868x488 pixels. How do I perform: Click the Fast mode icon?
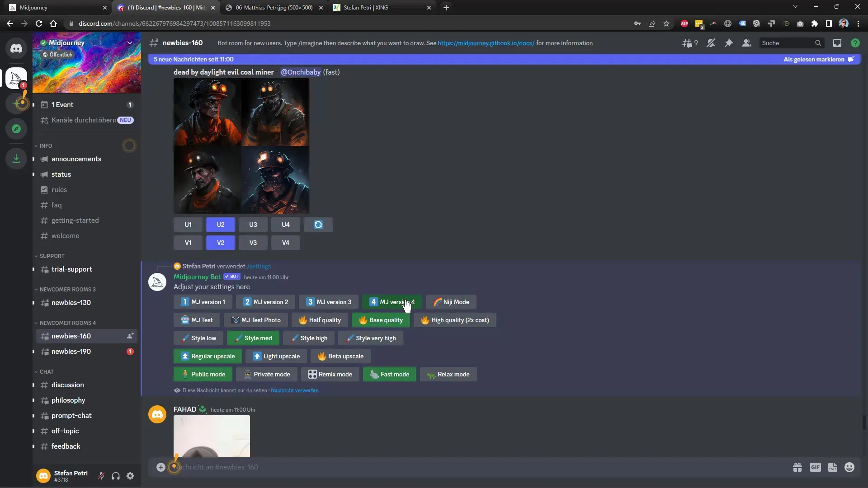coord(374,374)
